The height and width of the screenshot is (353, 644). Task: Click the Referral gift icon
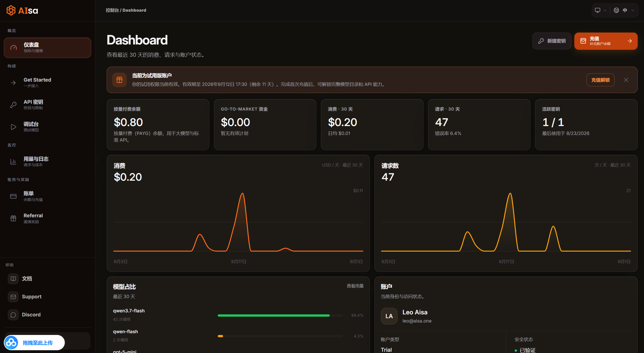[x=13, y=218]
